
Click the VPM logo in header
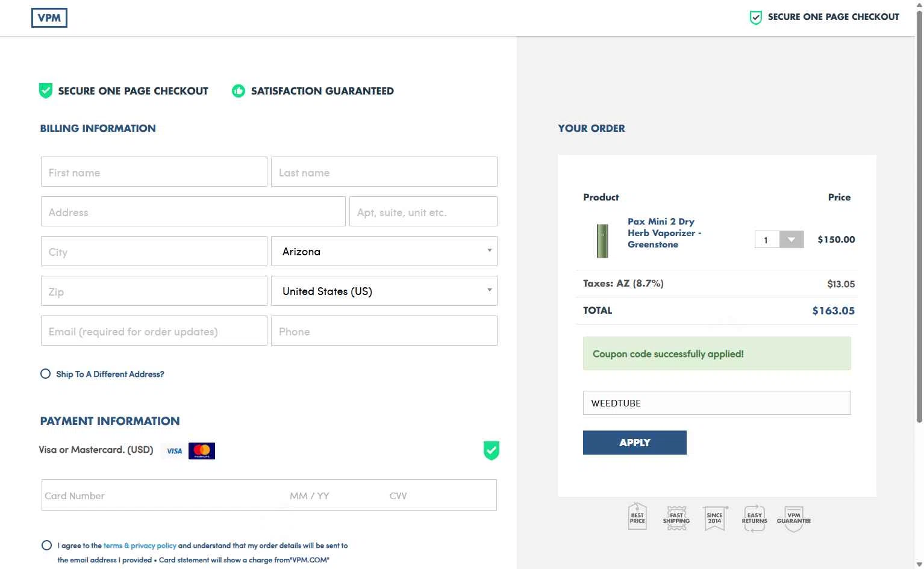49,18
